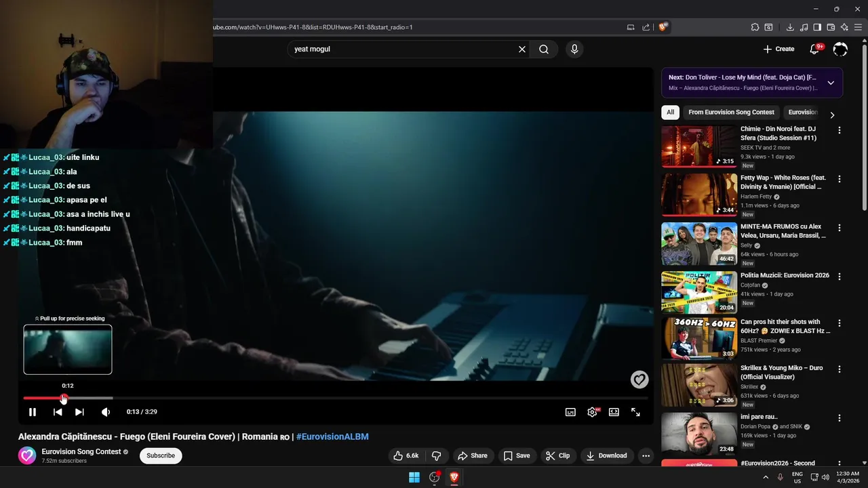Download the video
The width and height of the screenshot is (868, 488).
607,455
